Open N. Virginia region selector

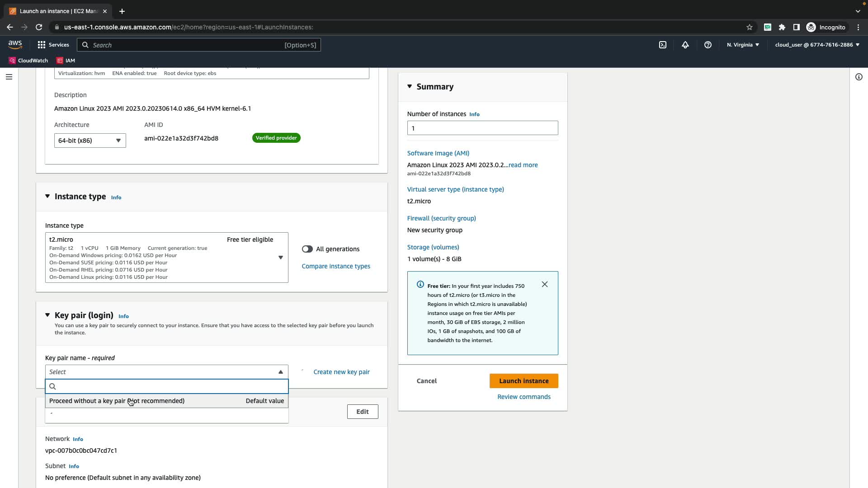[x=742, y=45]
